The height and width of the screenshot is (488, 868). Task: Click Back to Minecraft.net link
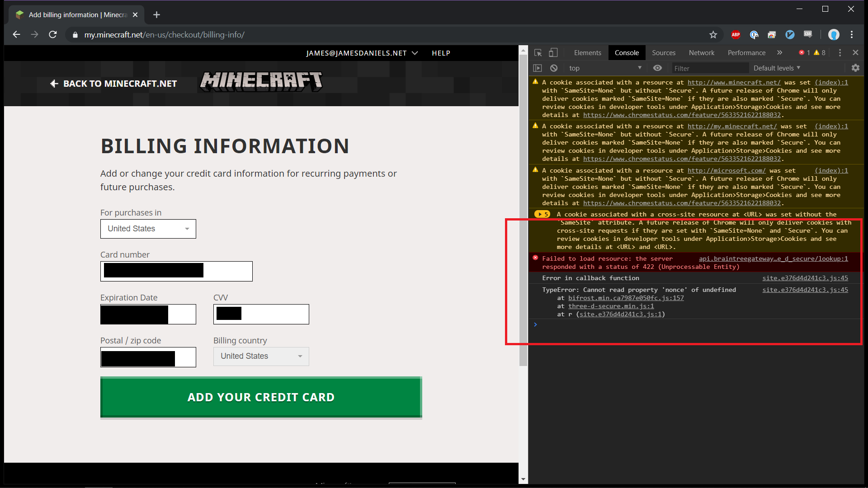[113, 84]
